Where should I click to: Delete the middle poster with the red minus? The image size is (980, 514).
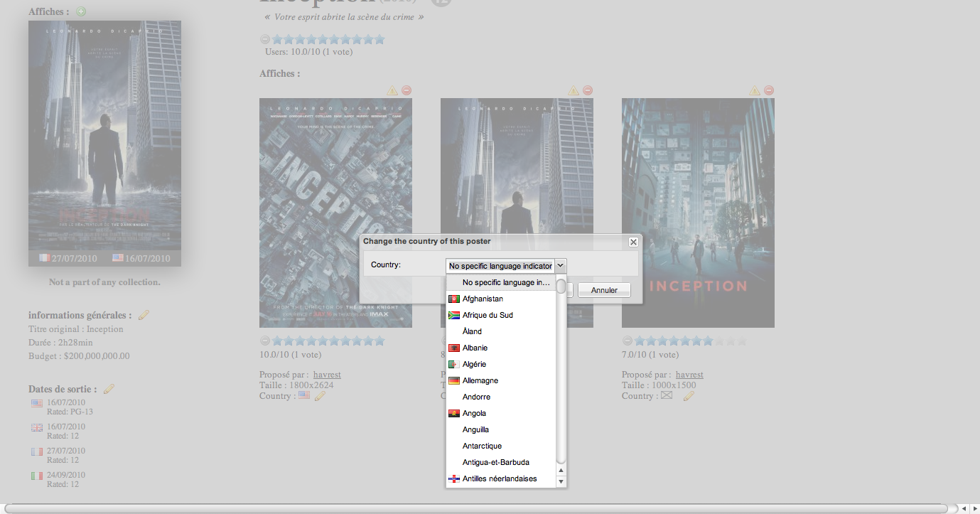pos(588,90)
